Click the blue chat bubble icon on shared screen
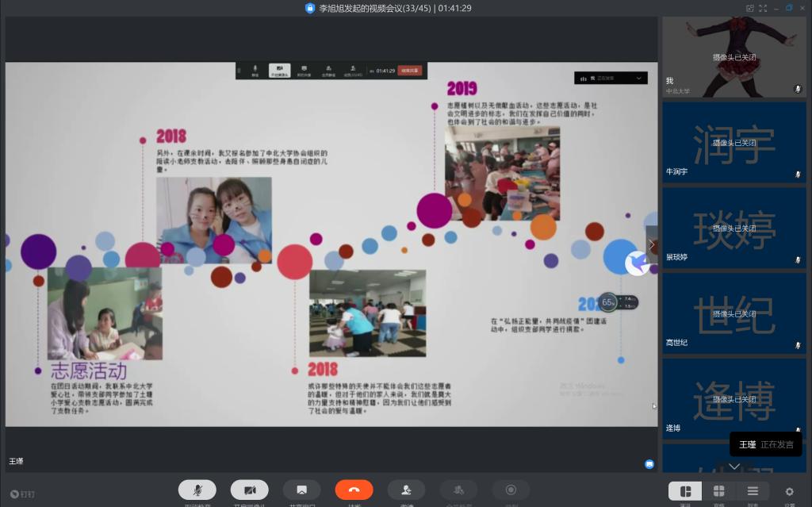Screen dimensions: 812x507 pyautogui.click(x=649, y=463)
